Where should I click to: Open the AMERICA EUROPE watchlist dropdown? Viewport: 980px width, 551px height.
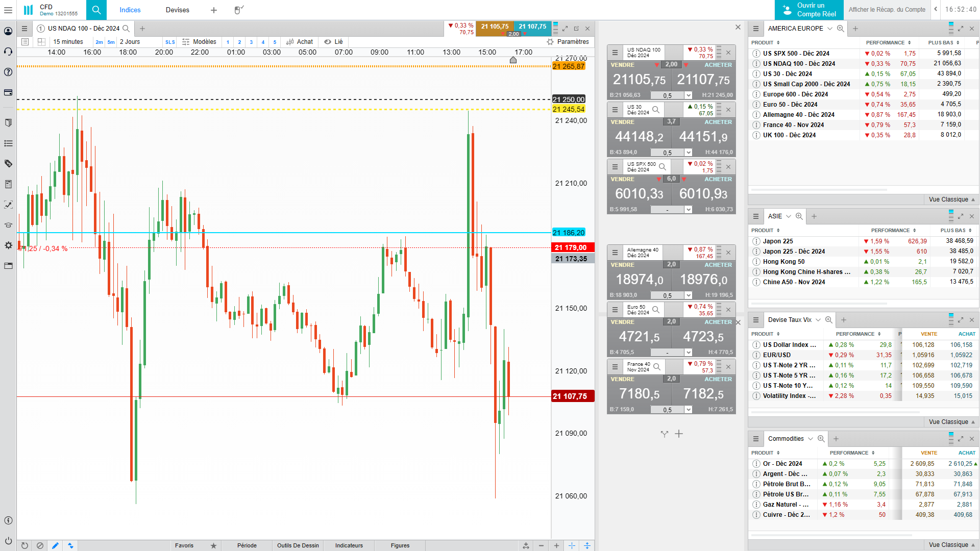[829, 29]
